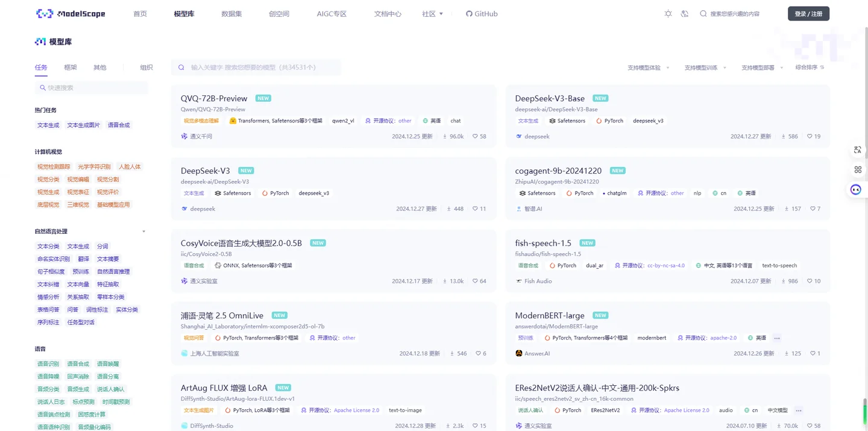Filter by 文本生成图片 under 热门任务

(x=84, y=125)
